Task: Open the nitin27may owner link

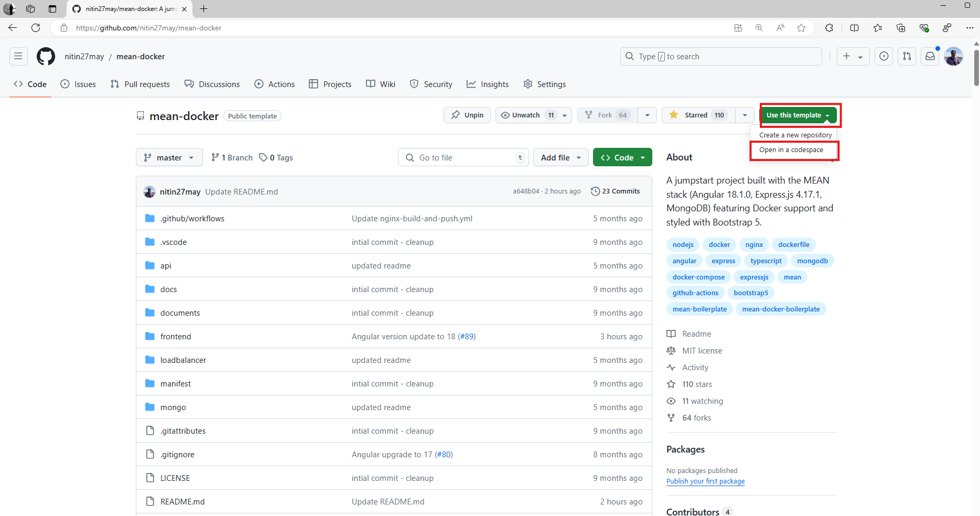Action: click(84, 57)
